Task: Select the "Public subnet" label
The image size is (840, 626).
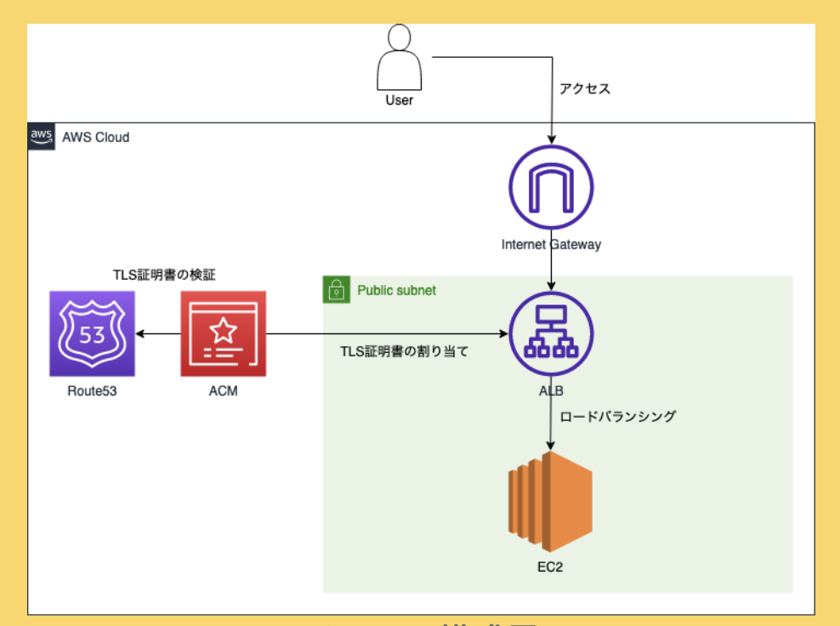Action: 396,291
